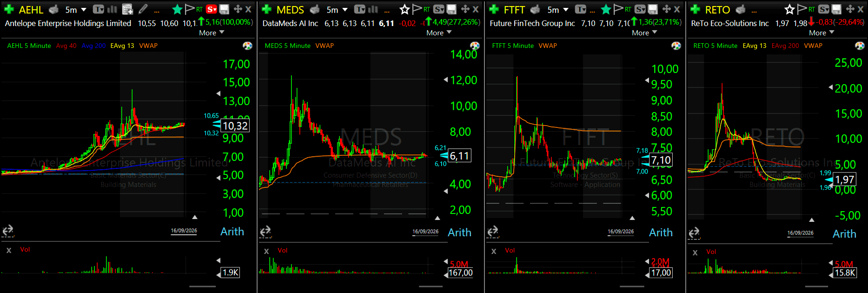This screenshot has width=868, height=293.
Task: Expand the More section under AEHL
Action: point(212,33)
